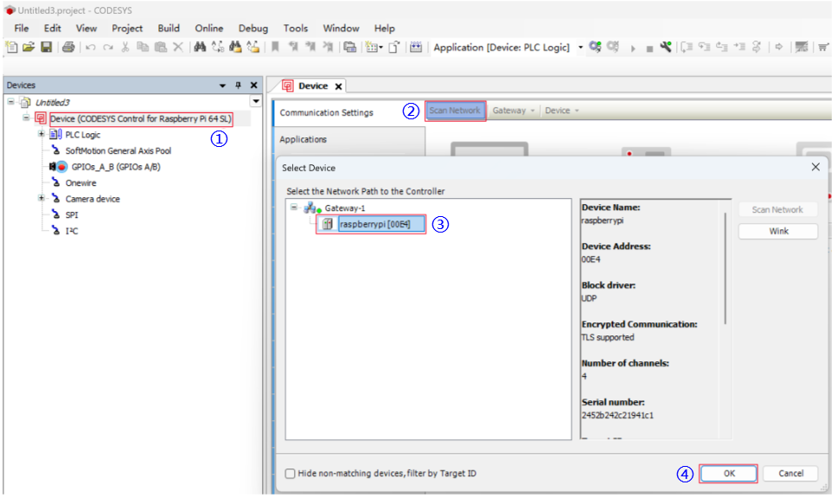
Task: Click the Find binoculars toolbar icon
Action: pos(199,48)
